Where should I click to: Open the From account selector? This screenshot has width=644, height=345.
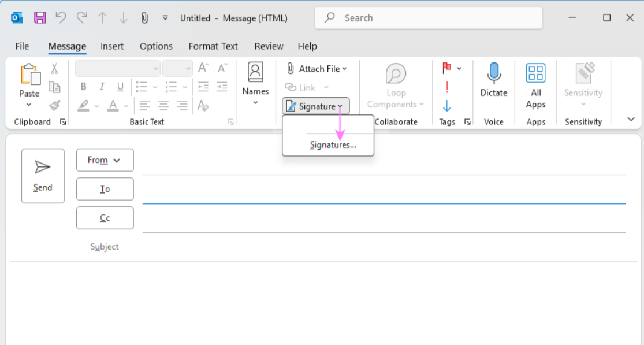coord(105,160)
